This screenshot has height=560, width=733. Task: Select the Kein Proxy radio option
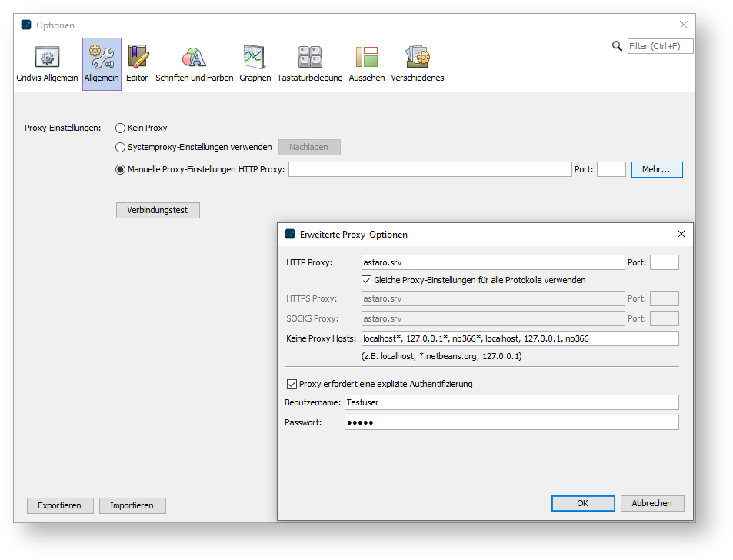coord(121,128)
